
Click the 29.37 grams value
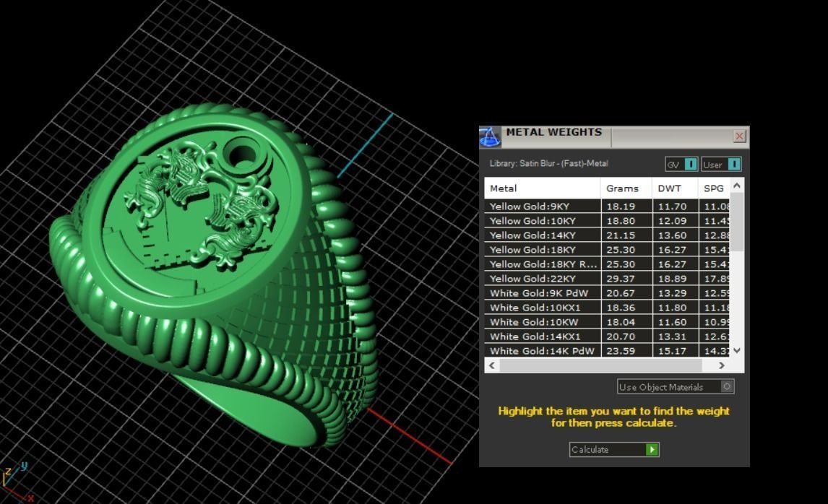pyautogui.click(x=621, y=279)
